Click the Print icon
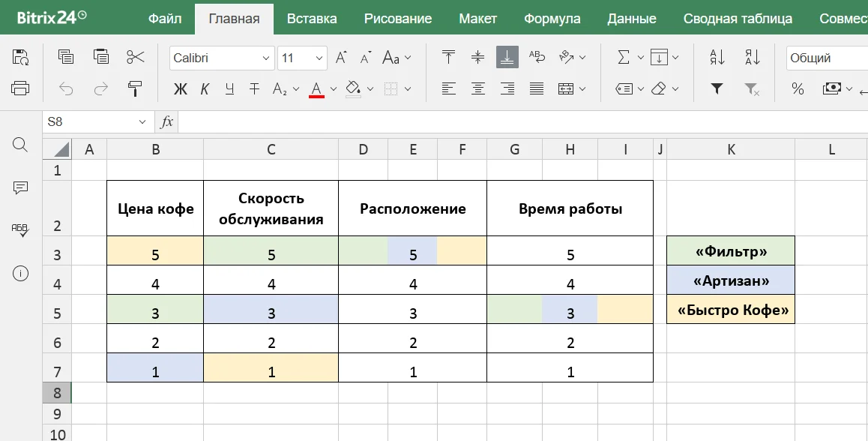868x441 pixels. pyautogui.click(x=20, y=88)
